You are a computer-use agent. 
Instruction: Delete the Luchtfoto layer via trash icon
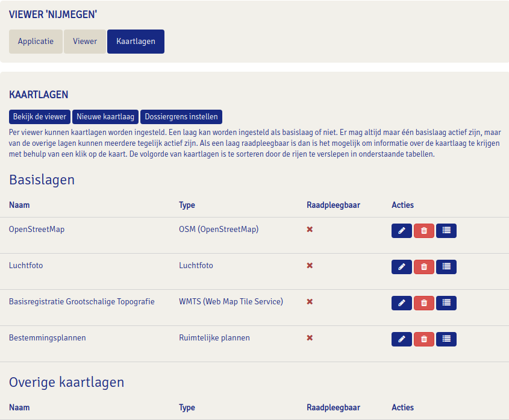coord(424,267)
